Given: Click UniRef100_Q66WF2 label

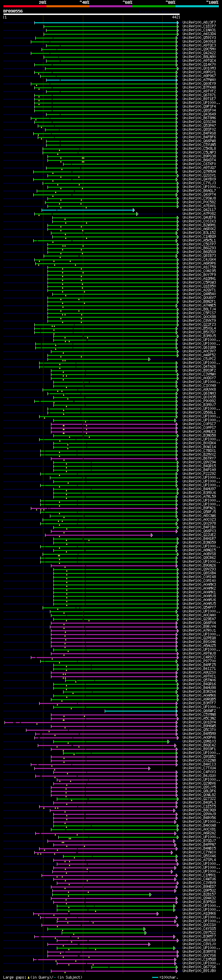Looking at the screenshot, I should point(199,711).
